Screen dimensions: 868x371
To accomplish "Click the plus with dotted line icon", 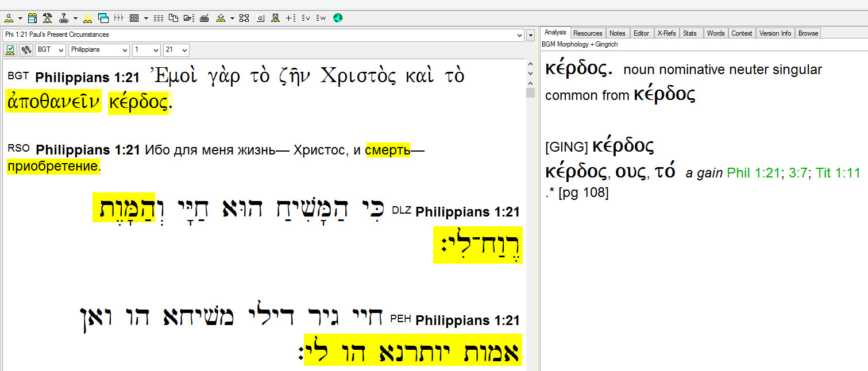I will pos(290,18).
